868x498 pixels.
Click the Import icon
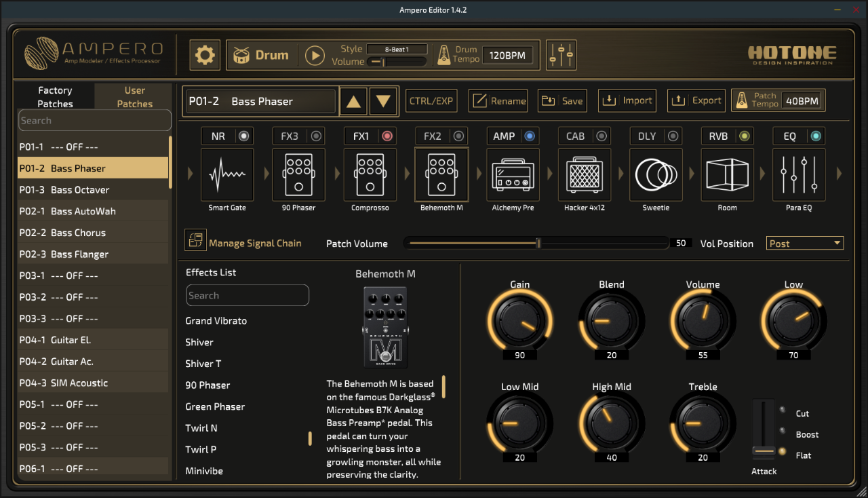(609, 100)
